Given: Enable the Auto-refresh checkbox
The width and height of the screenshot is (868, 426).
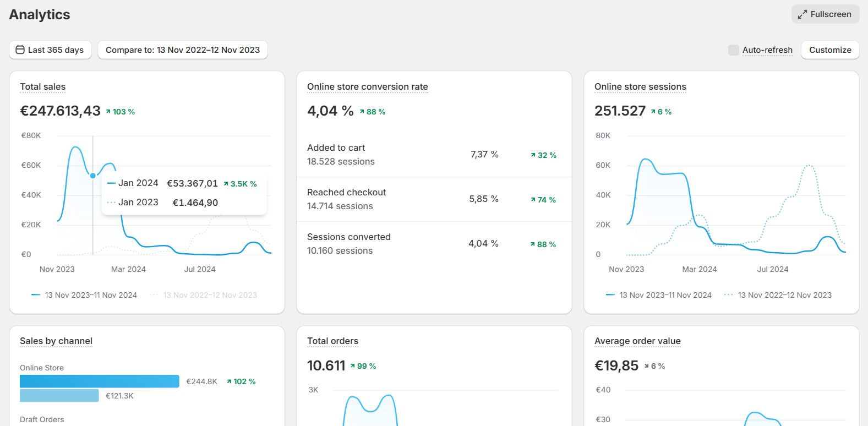Looking at the screenshot, I should (x=733, y=50).
